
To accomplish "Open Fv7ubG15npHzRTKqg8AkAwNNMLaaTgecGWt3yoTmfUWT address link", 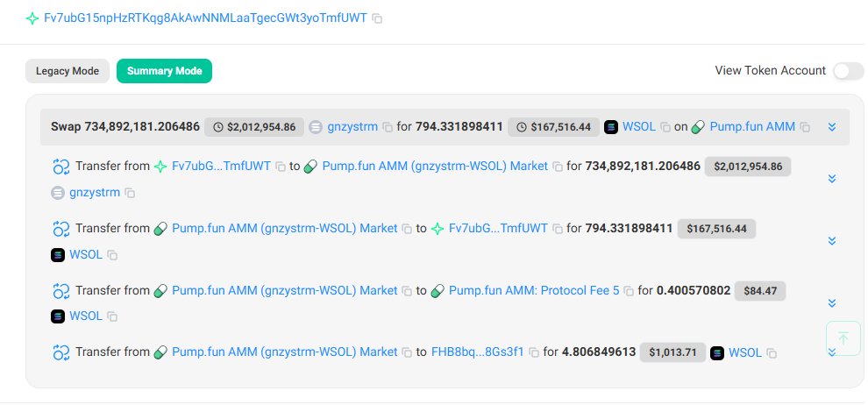I will point(205,18).
